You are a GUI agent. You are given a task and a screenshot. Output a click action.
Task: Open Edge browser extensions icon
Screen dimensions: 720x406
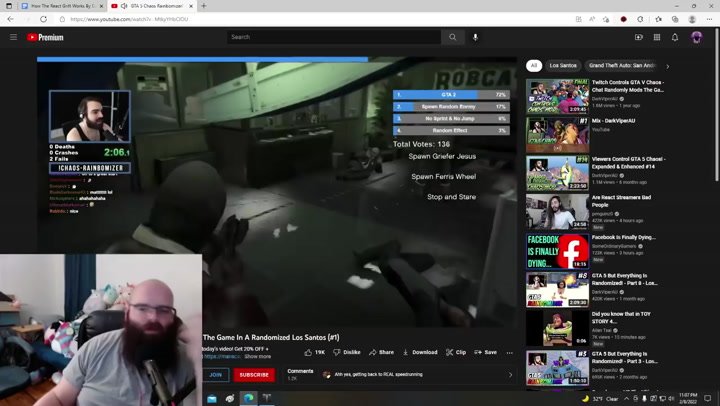pyautogui.click(x=640, y=19)
